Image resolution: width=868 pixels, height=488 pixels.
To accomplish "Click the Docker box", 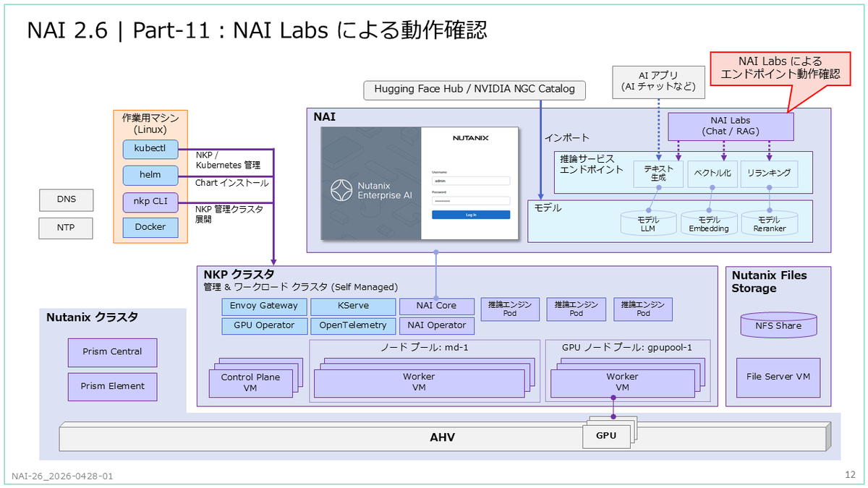I will click(x=150, y=227).
